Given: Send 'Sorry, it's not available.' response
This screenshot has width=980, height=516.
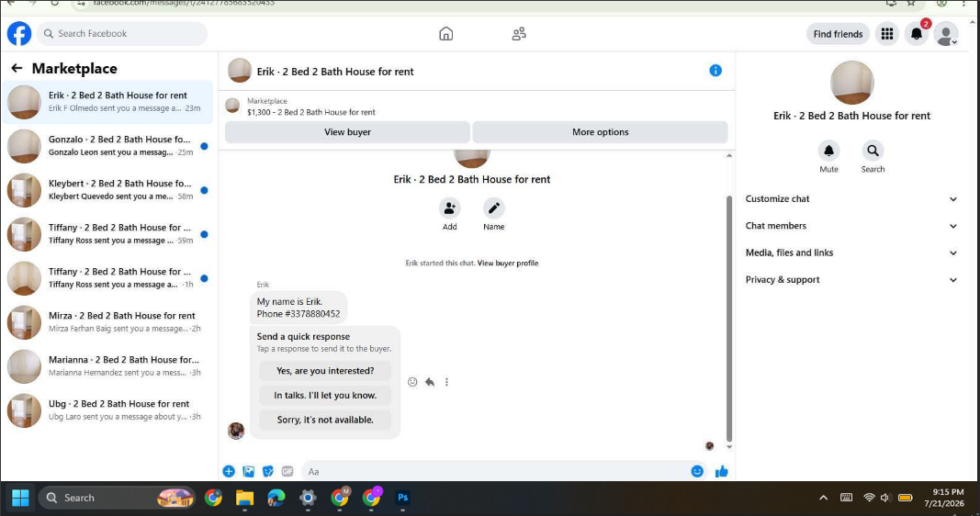Looking at the screenshot, I should pyautogui.click(x=325, y=420).
